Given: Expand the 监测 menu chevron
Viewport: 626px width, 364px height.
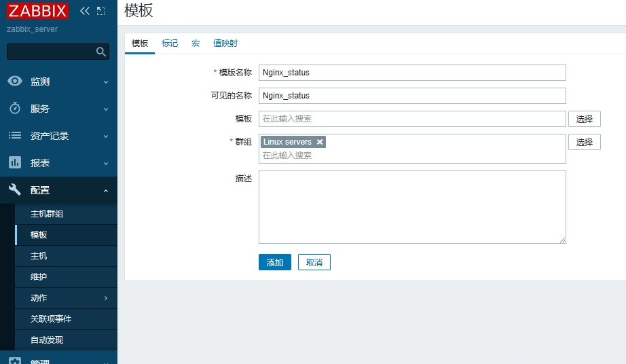Looking at the screenshot, I should click(106, 82).
